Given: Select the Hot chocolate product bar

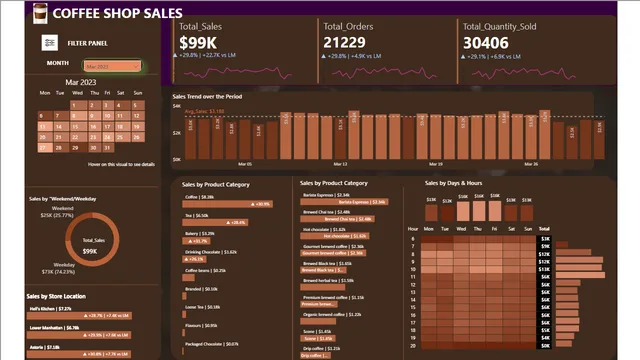Looking at the screenshot, I should (335, 236).
